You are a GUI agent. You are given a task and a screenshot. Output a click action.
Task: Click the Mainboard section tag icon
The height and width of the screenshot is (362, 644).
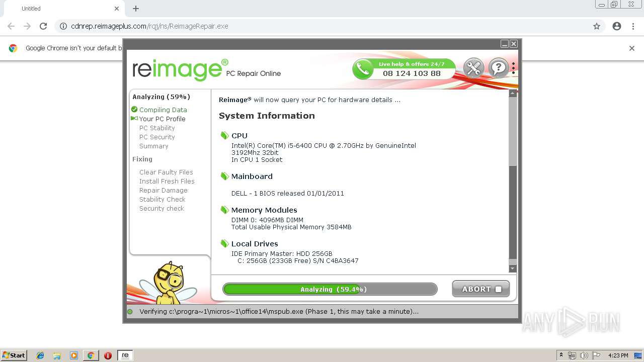pos(224,176)
